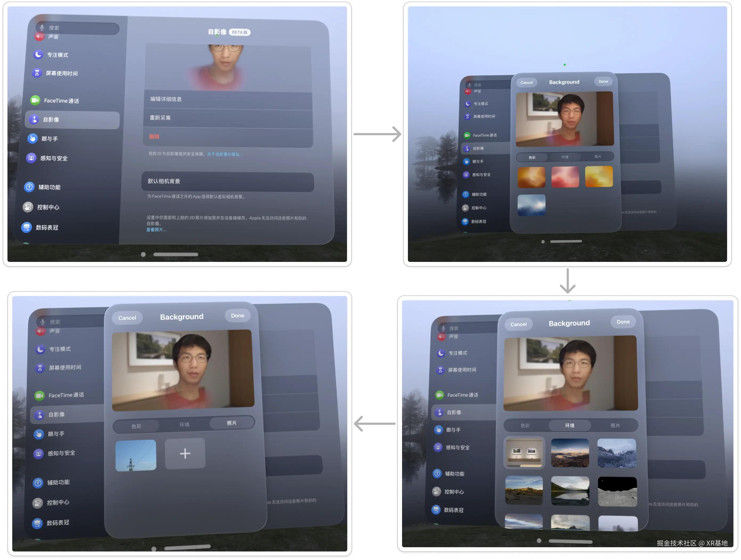This screenshot has height=560, width=741.
Task: Click the 查看照片 link
Action: [156, 230]
